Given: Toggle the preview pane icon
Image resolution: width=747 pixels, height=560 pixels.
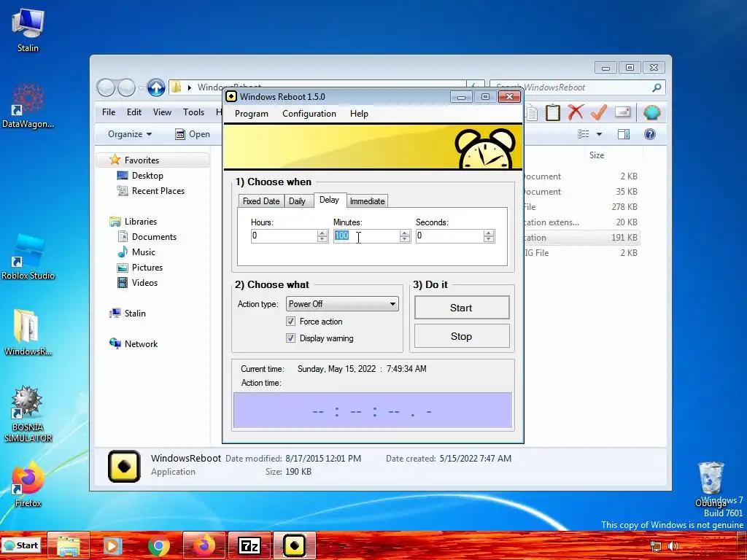Looking at the screenshot, I should (624, 134).
